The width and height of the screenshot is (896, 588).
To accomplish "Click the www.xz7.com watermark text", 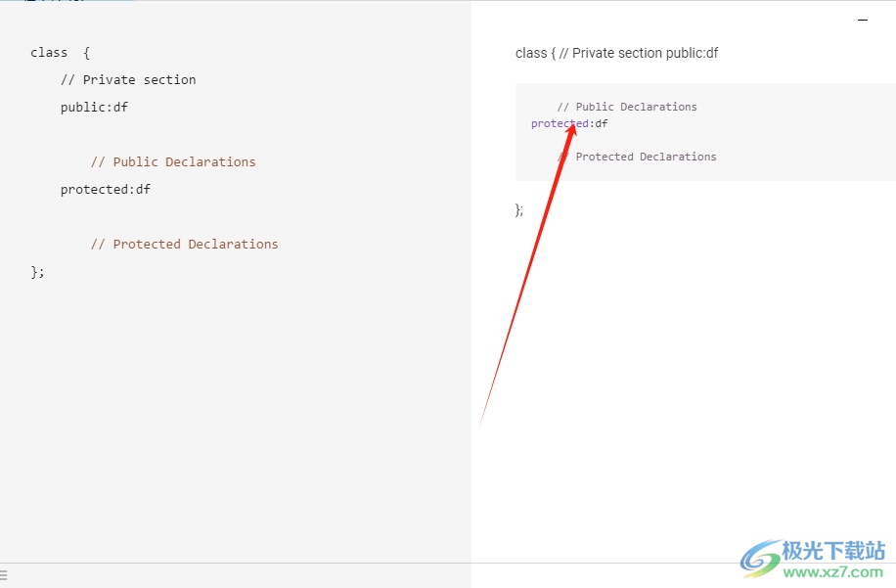I will point(833,572).
